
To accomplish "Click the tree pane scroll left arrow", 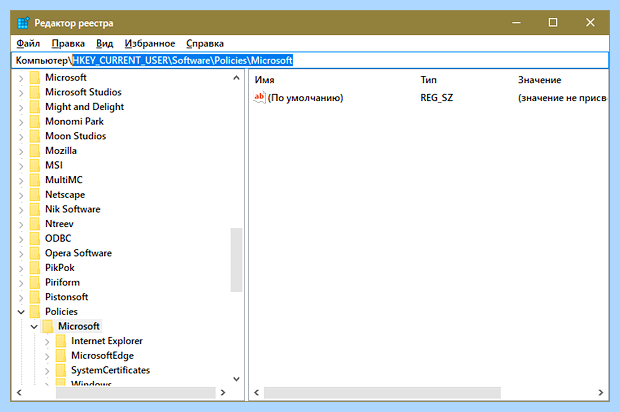I will [x=19, y=393].
